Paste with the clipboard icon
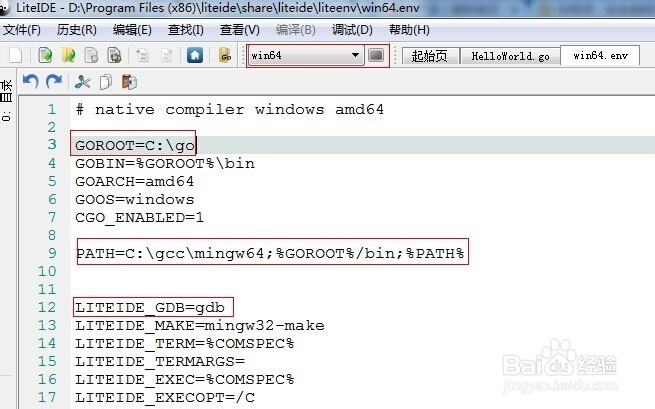The height and width of the screenshot is (409, 655). click(x=129, y=82)
